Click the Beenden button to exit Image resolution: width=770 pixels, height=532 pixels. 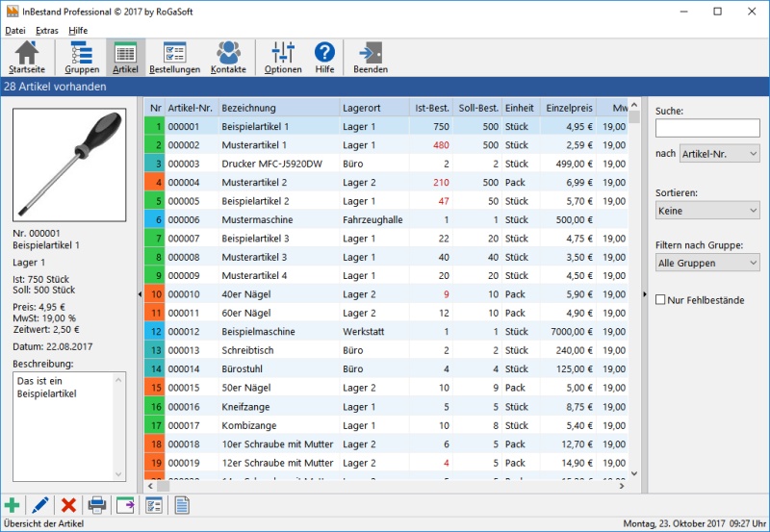pyautogui.click(x=371, y=58)
